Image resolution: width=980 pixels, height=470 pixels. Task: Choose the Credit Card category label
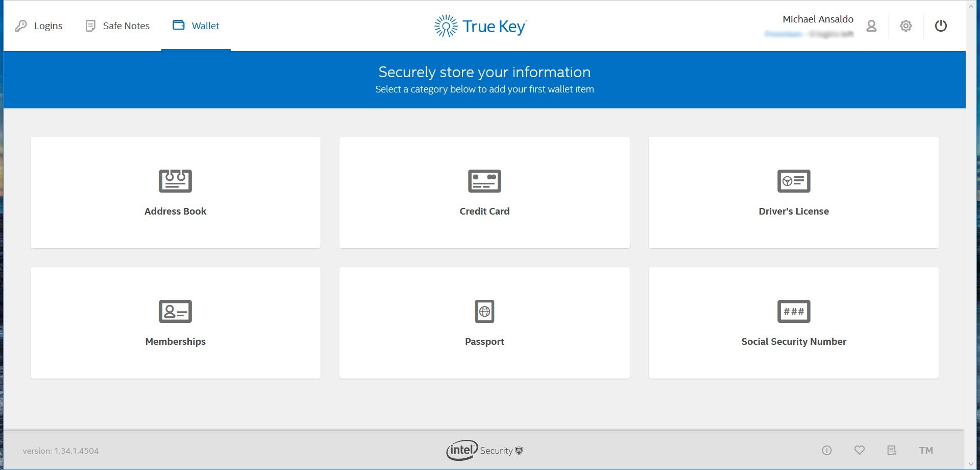pos(484,212)
